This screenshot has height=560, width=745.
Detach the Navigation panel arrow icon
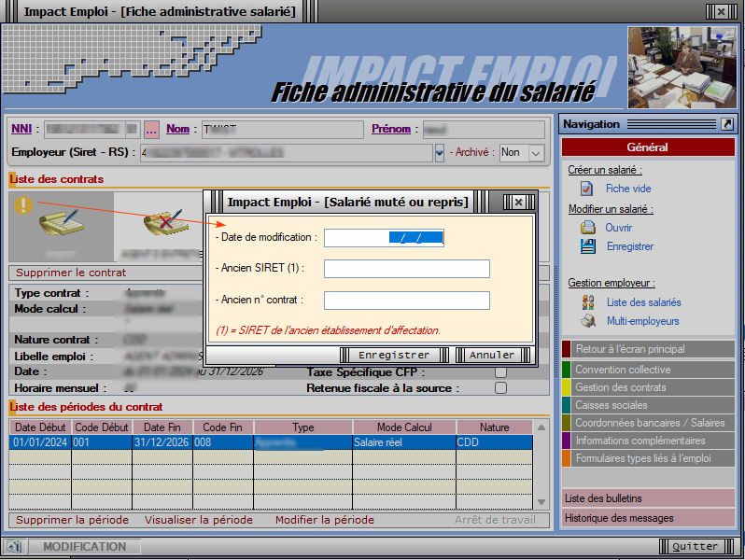click(727, 124)
